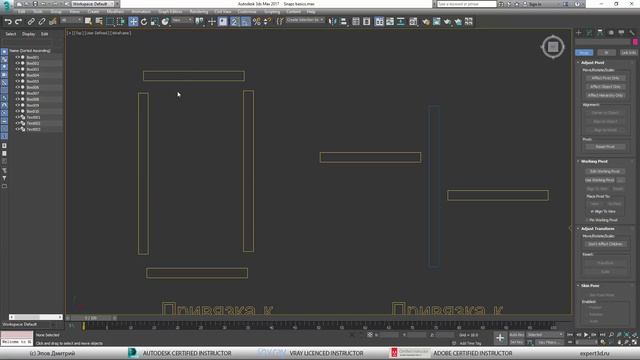The image size is (640, 360).
Task: Open the Utilities command panel tab
Action: coord(632,33)
